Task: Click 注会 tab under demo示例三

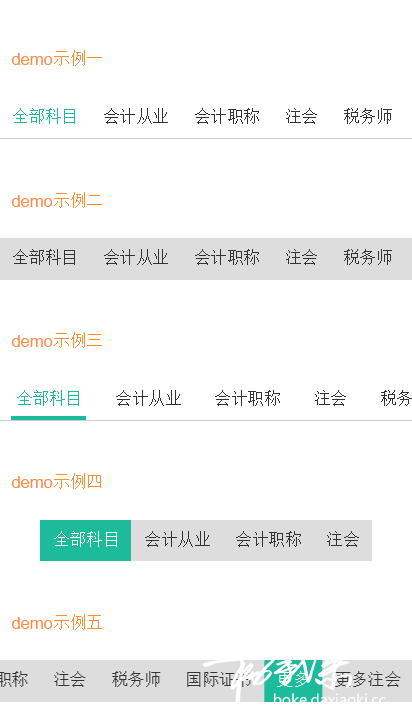Action: point(330,398)
